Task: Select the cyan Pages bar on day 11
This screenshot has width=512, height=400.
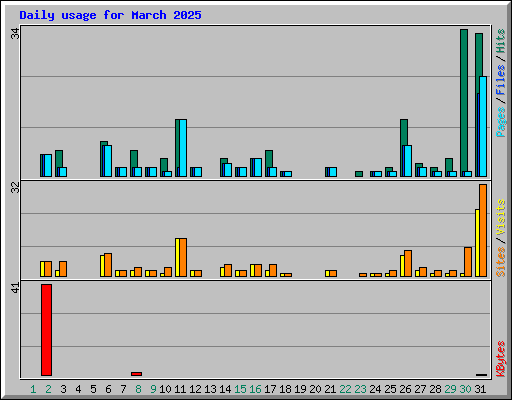Action: pyautogui.click(x=183, y=148)
